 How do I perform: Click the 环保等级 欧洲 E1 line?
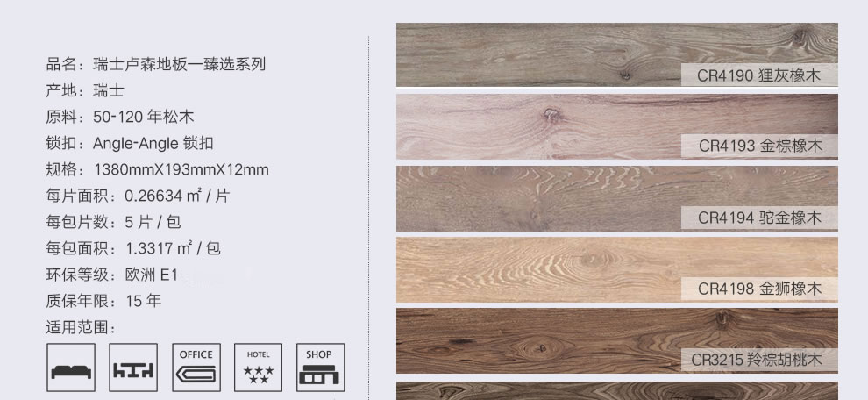(x=112, y=275)
